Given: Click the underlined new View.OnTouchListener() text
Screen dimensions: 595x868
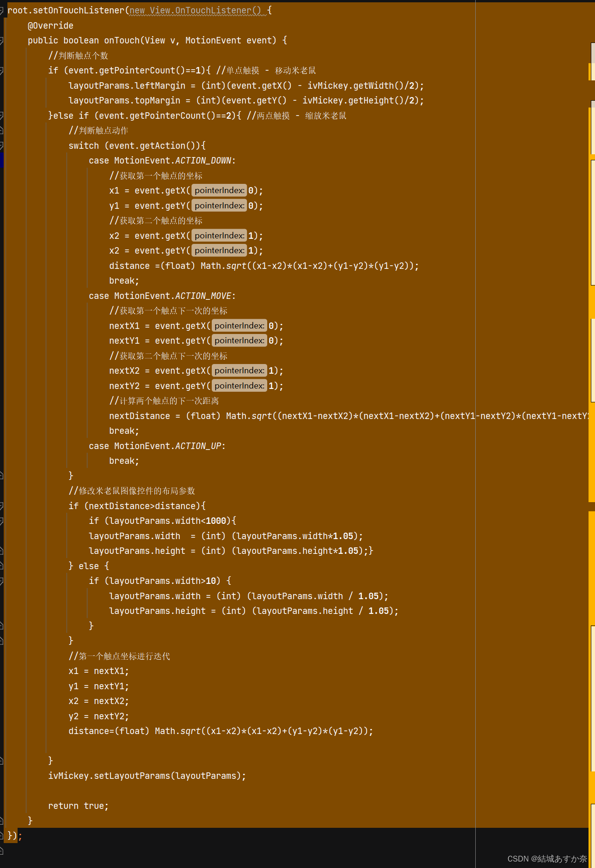Looking at the screenshot, I should pyautogui.click(x=195, y=10).
